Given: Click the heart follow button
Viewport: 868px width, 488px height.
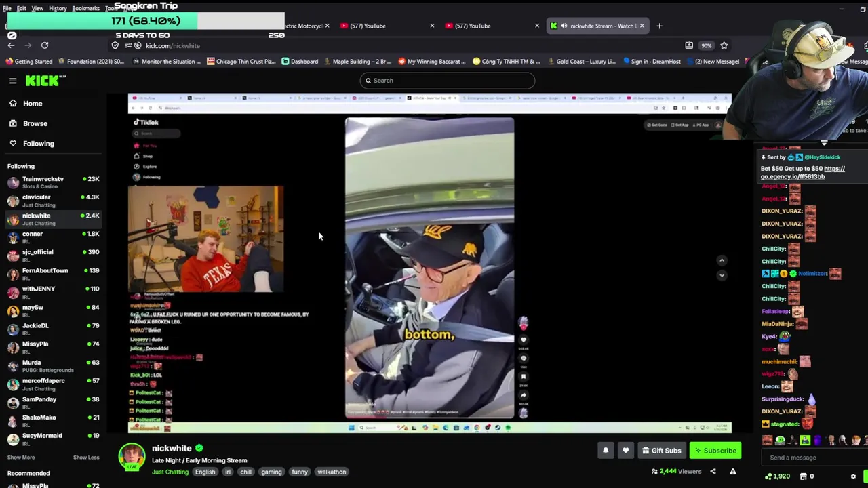Looking at the screenshot, I should coord(625,451).
